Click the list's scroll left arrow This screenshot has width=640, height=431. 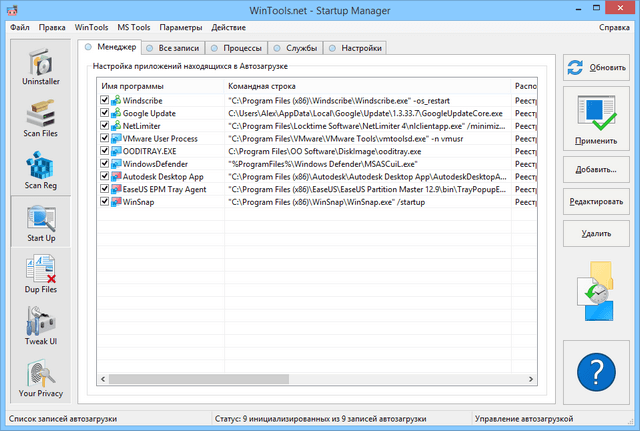coord(103,379)
